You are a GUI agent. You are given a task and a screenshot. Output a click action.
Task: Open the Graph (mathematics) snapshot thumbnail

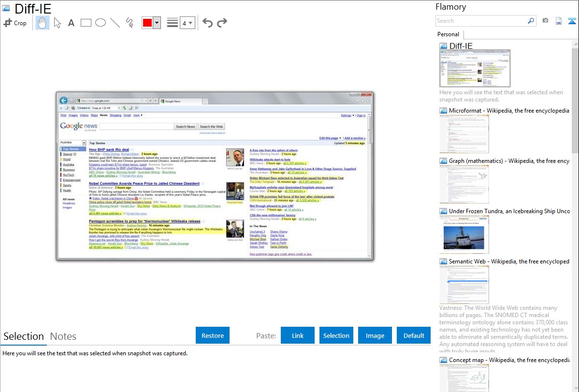tap(464, 184)
